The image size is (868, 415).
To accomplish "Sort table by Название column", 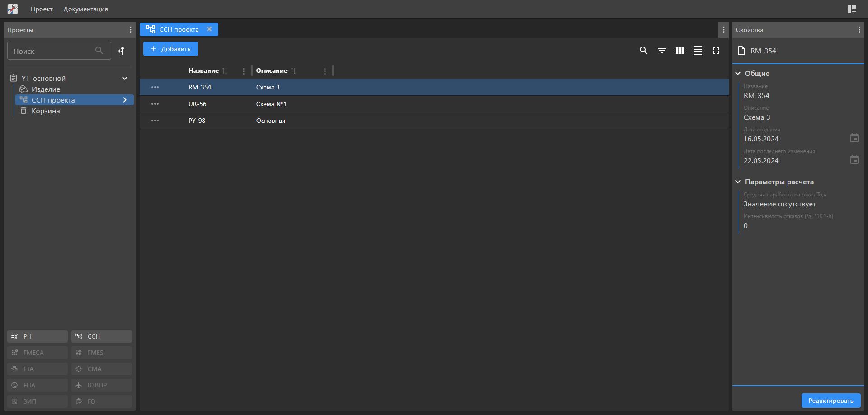I will tap(225, 71).
